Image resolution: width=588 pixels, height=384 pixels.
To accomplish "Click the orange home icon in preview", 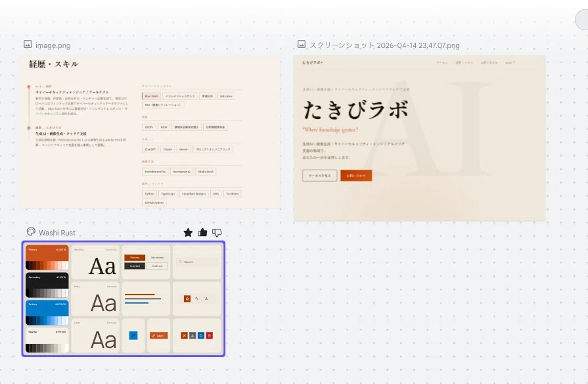I will click(x=187, y=299).
